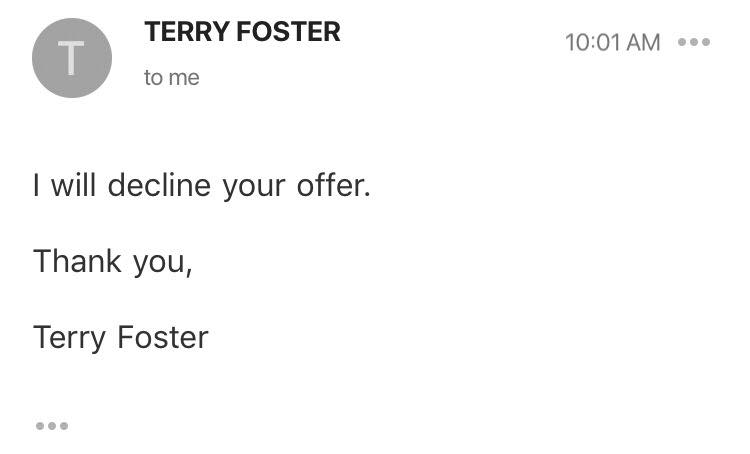Click the bold word "TERRY" in the header
The width and height of the screenshot is (750, 454).
(x=184, y=32)
